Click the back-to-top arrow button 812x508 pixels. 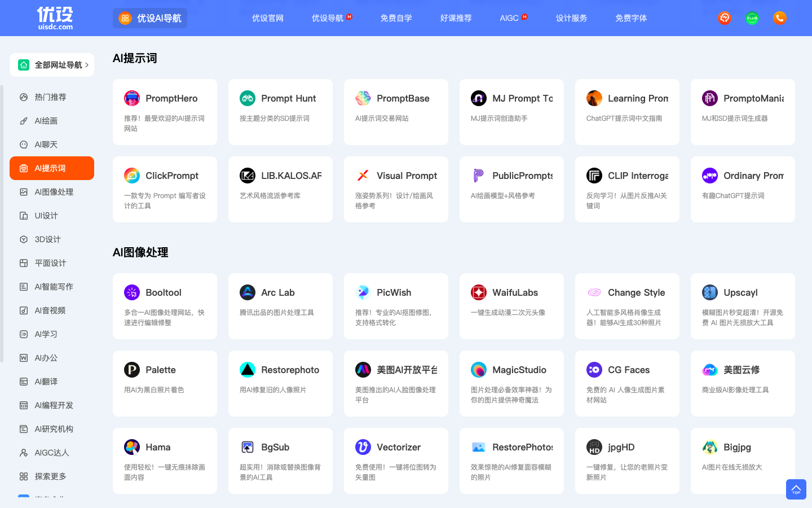click(796, 489)
